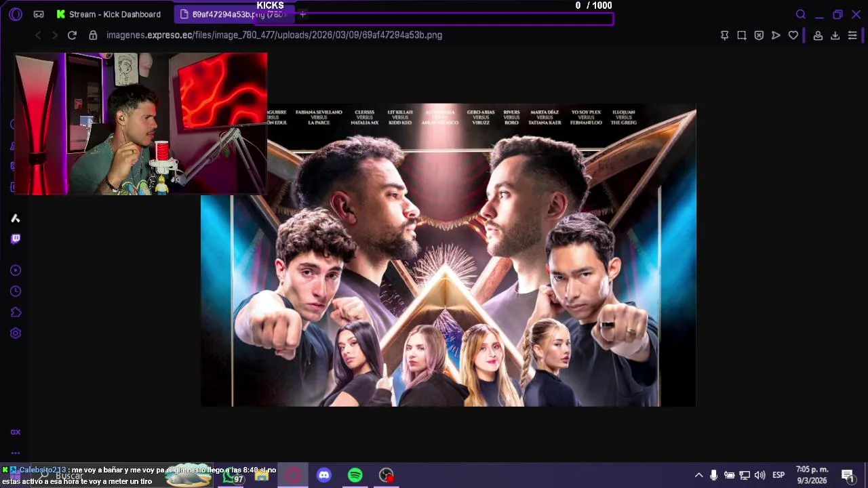Change the ESP input language
This screenshot has height=488, width=868.
pos(778,475)
